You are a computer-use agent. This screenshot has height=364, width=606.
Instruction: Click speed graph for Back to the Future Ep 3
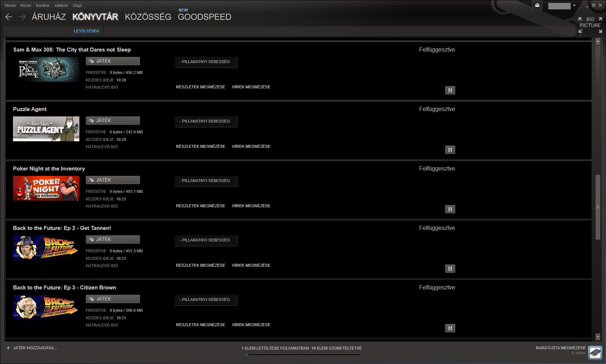pyautogui.click(x=206, y=300)
